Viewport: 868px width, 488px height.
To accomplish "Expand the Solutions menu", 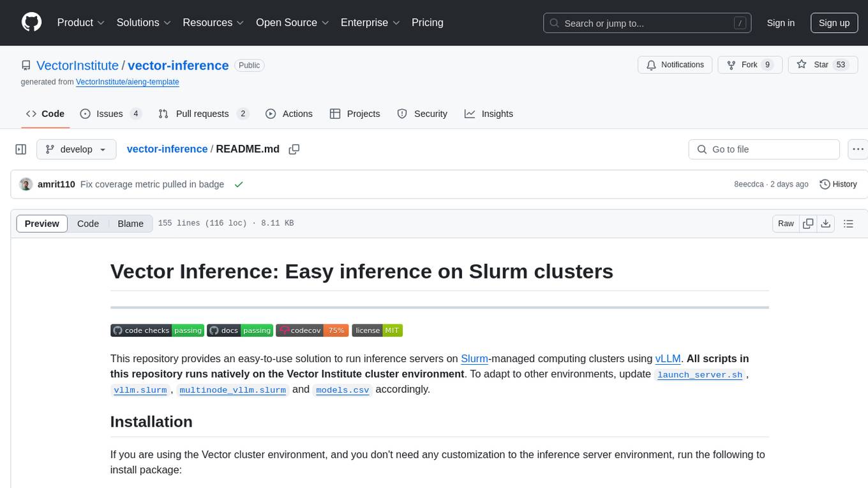I will click(x=144, y=22).
